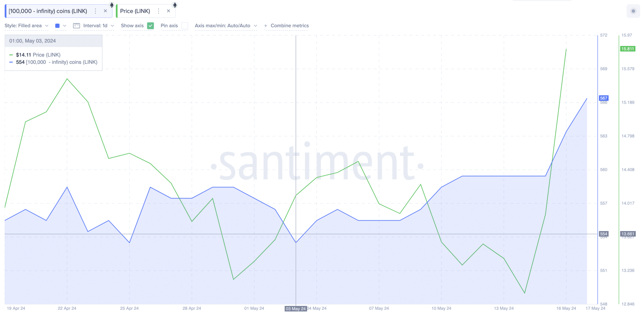The height and width of the screenshot is (317, 644).
Task: Click the 22 Apr 24 date label
Action: click(67, 309)
